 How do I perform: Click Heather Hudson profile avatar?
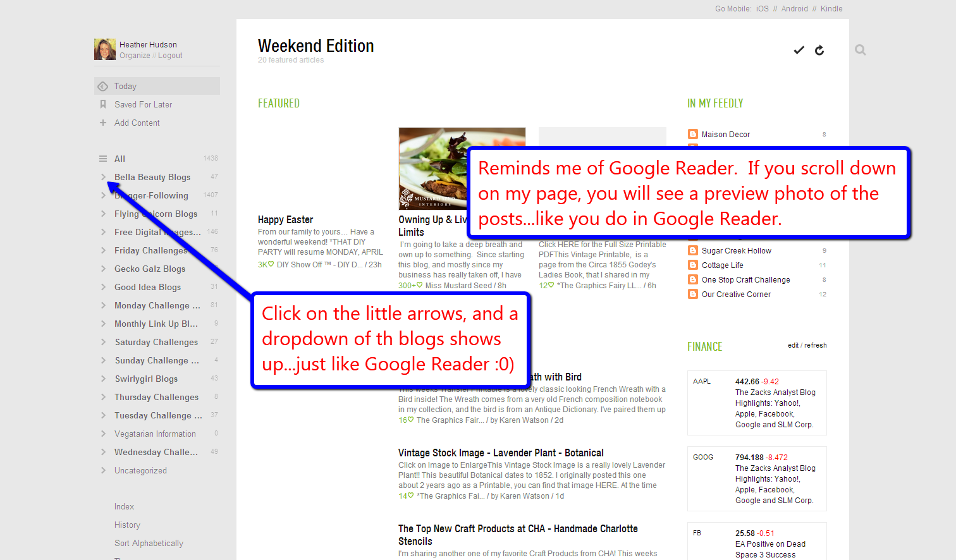[x=105, y=49]
